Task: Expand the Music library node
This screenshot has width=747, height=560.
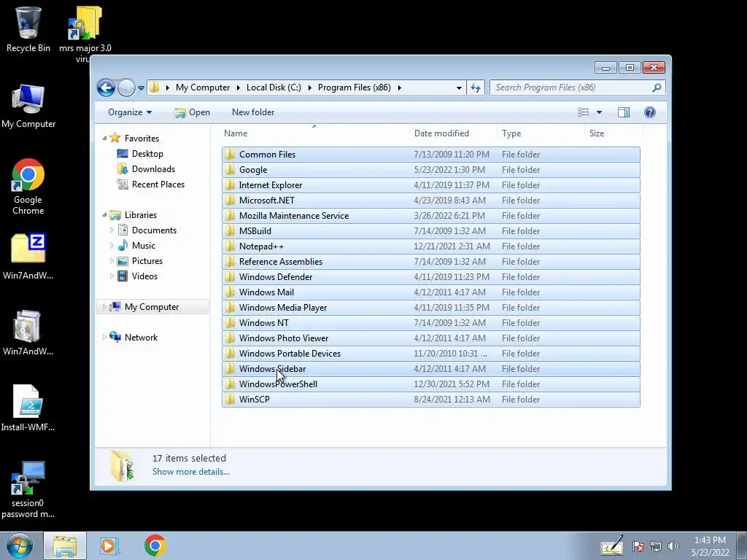Action: click(x=112, y=246)
